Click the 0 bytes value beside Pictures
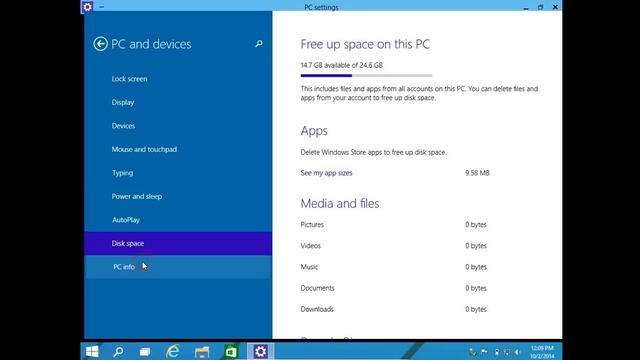This screenshot has width=640, height=360. click(x=476, y=224)
